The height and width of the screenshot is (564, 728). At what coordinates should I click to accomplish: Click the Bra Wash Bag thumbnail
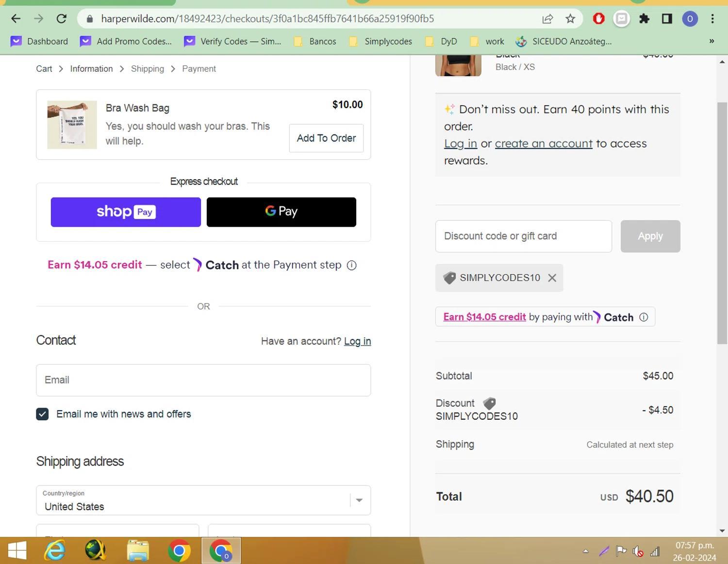(x=72, y=125)
